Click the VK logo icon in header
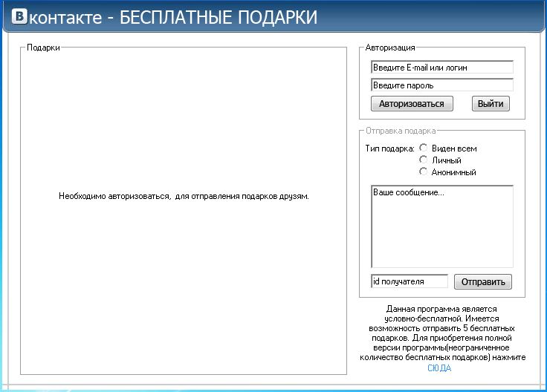The image size is (547, 392). (x=19, y=16)
